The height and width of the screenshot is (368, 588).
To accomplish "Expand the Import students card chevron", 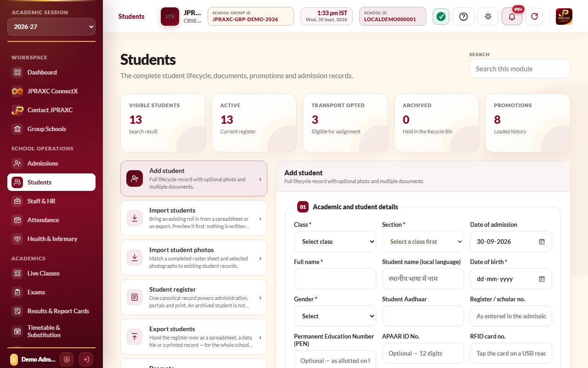I will [260, 218].
